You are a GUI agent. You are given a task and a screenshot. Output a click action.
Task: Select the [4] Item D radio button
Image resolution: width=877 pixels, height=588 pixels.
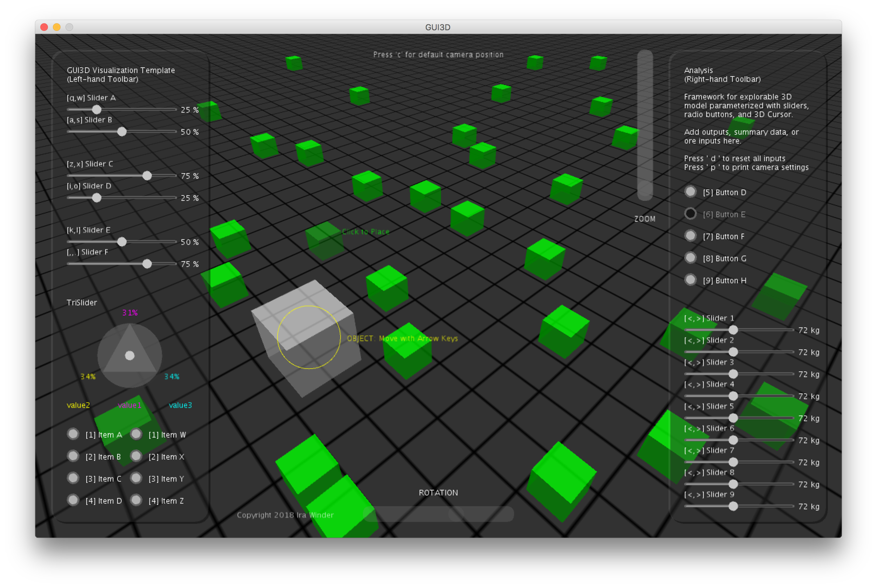click(73, 500)
